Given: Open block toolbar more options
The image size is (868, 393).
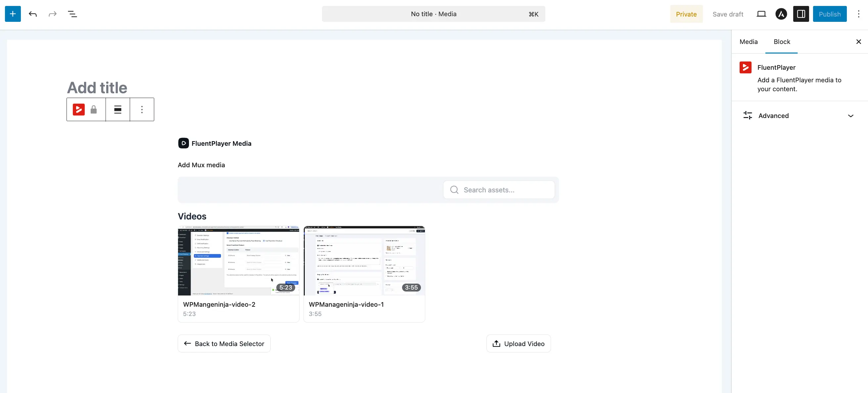Looking at the screenshot, I should pyautogui.click(x=142, y=109).
